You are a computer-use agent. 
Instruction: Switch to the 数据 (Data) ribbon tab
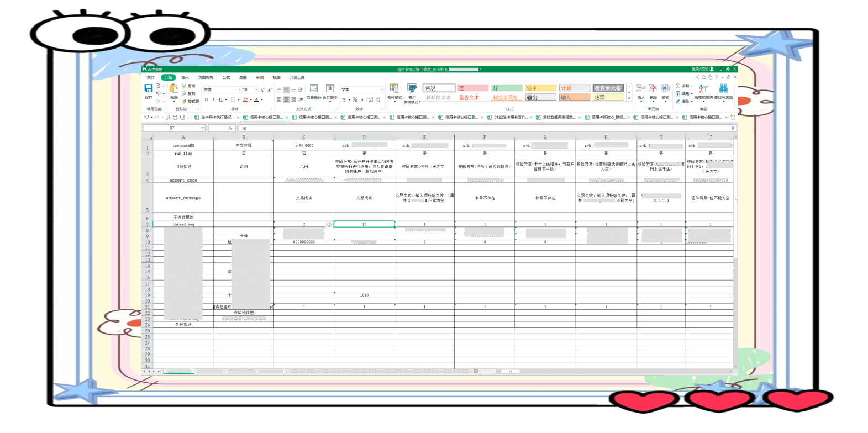tap(243, 77)
